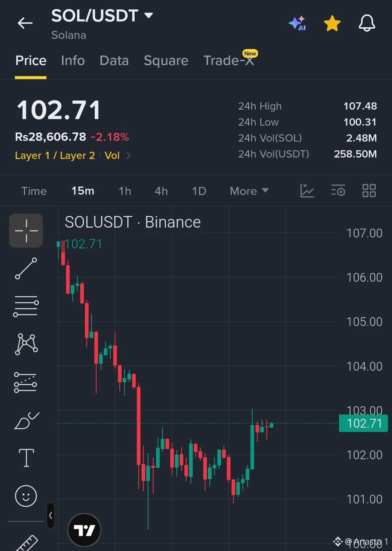Click the 107.00 price axis label

point(364,233)
